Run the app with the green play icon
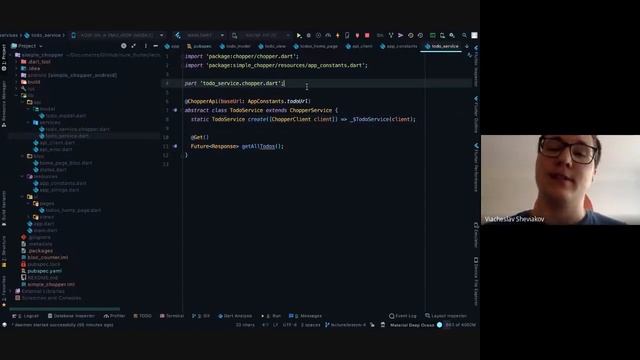This screenshot has height=360, width=640. pos(299,36)
